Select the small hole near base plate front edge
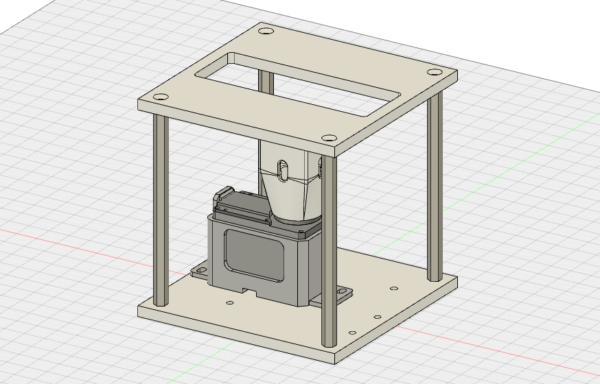Image resolution: width=600 pixels, height=384 pixels. [352, 333]
